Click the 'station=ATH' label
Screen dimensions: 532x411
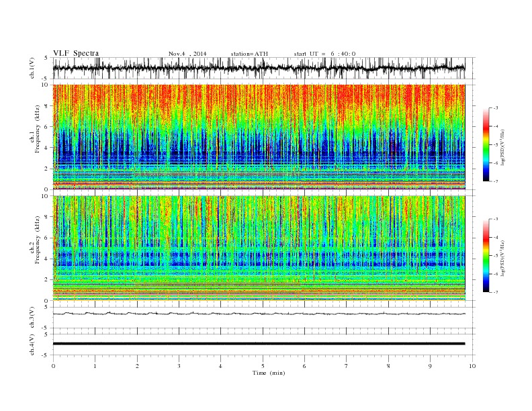pos(249,54)
